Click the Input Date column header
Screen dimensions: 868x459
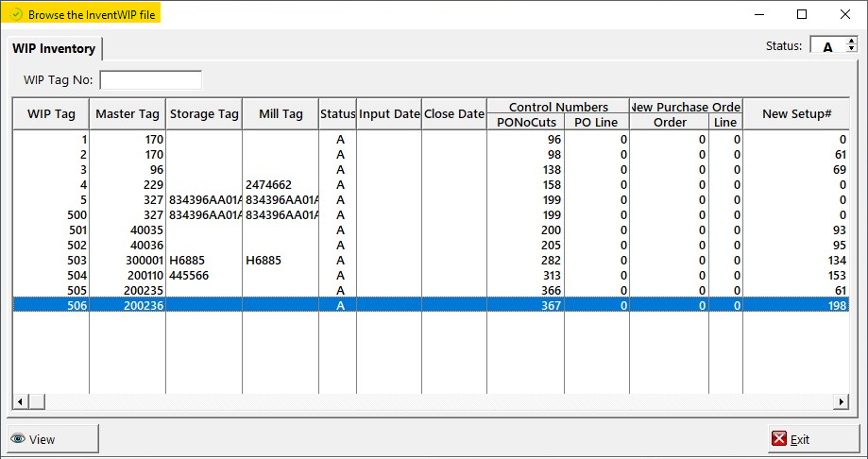pos(389,114)
